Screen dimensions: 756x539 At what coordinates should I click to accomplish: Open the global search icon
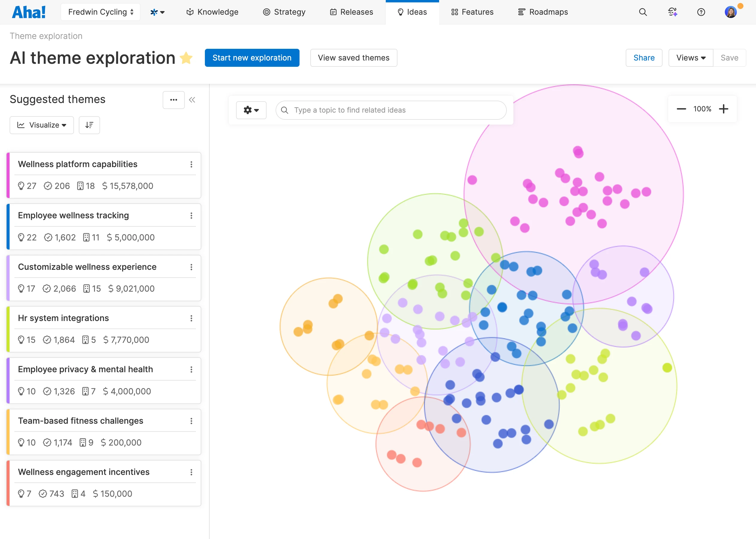(643, 12)
